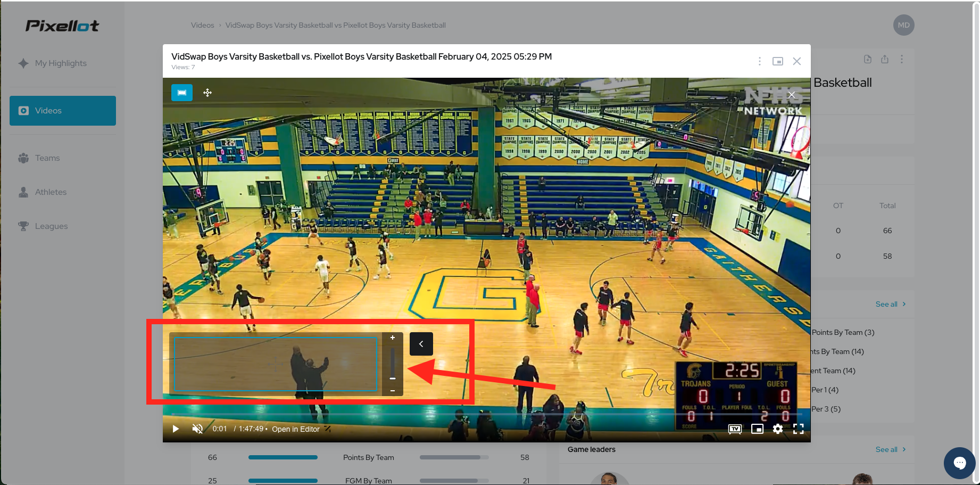Click the Videos breadcrumb link
The width and height of the screenshot is (980, 485).
pos(202,25)
